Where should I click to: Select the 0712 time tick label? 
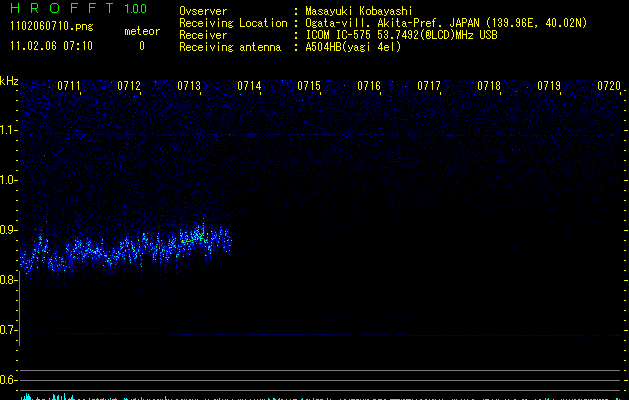coord(129,87)
